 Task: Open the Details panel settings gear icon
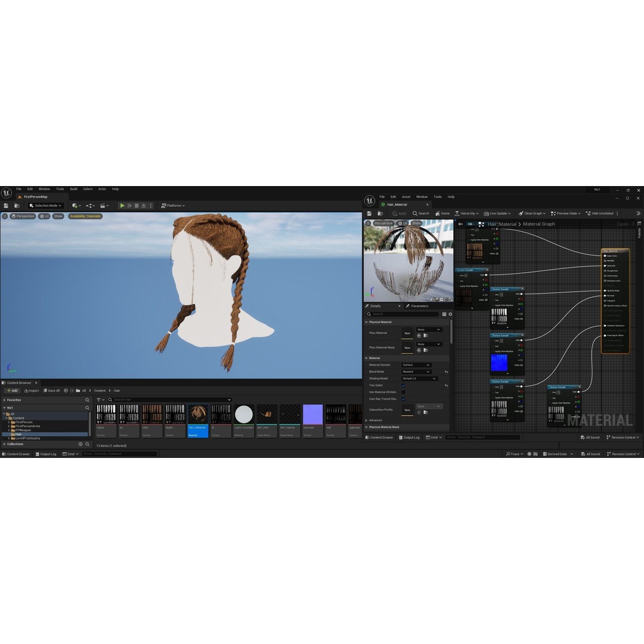[450, 314]
